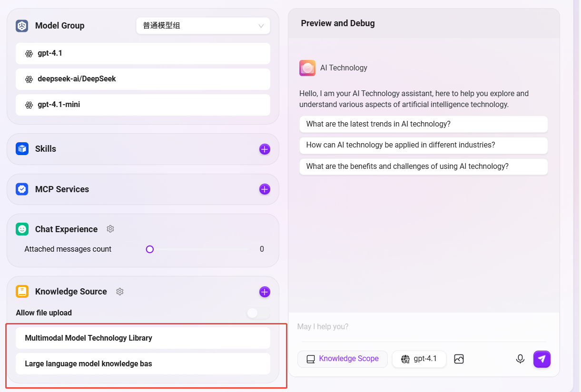The image size is (581, 392).
Task: Choose 'What are the latest trends' suggestion
Action: click(x=423, y=124)
